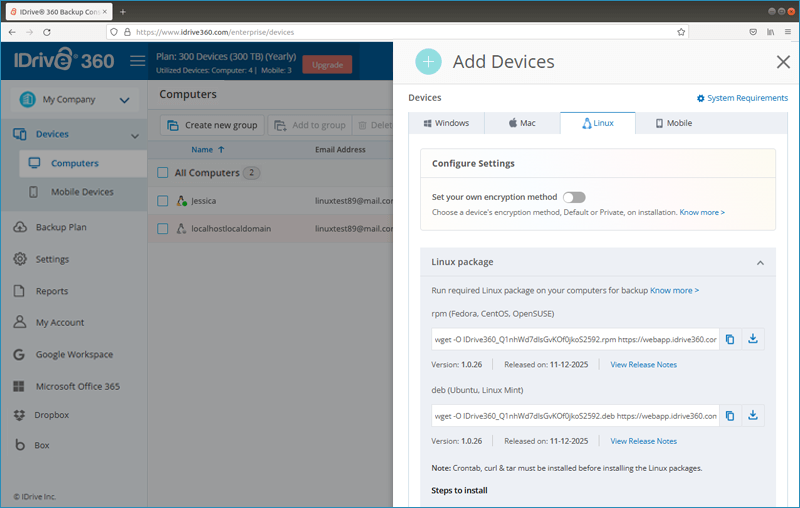Switch to the Windows tab
The height and width of the screenshot is (508, 800).
coord(446,123)
